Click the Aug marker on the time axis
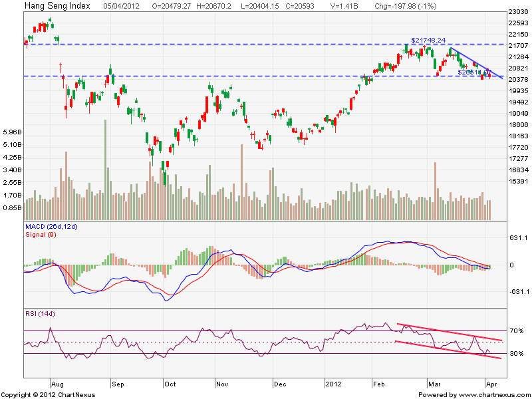 (x=56, y=384)
